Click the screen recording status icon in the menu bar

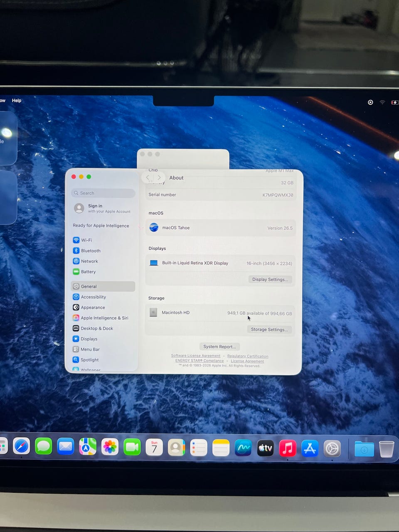pos(370,102)
